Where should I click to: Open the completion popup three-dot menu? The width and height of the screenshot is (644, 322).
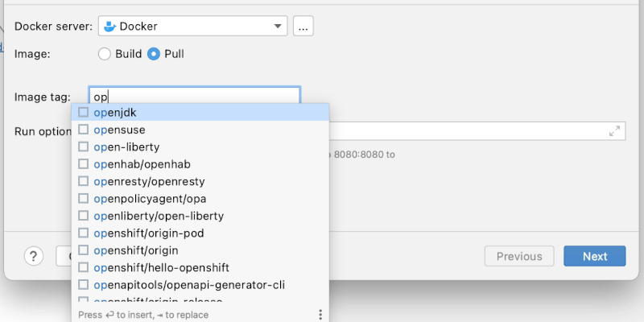tap(320, 315)
